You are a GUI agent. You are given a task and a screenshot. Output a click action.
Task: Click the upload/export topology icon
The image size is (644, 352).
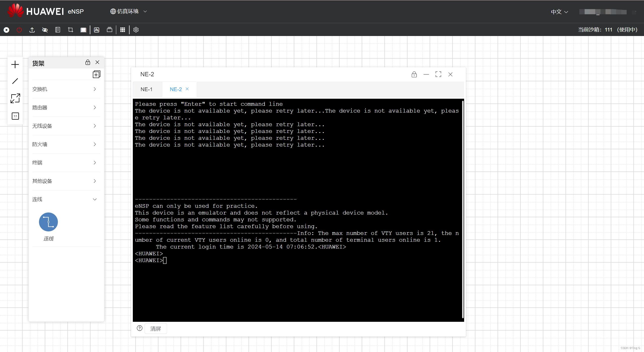pyautogui.click(x=32, y=30)
